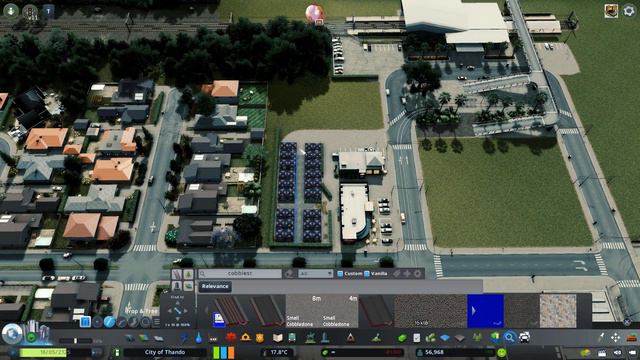Open the Education book icon

[x=278, y=338]
